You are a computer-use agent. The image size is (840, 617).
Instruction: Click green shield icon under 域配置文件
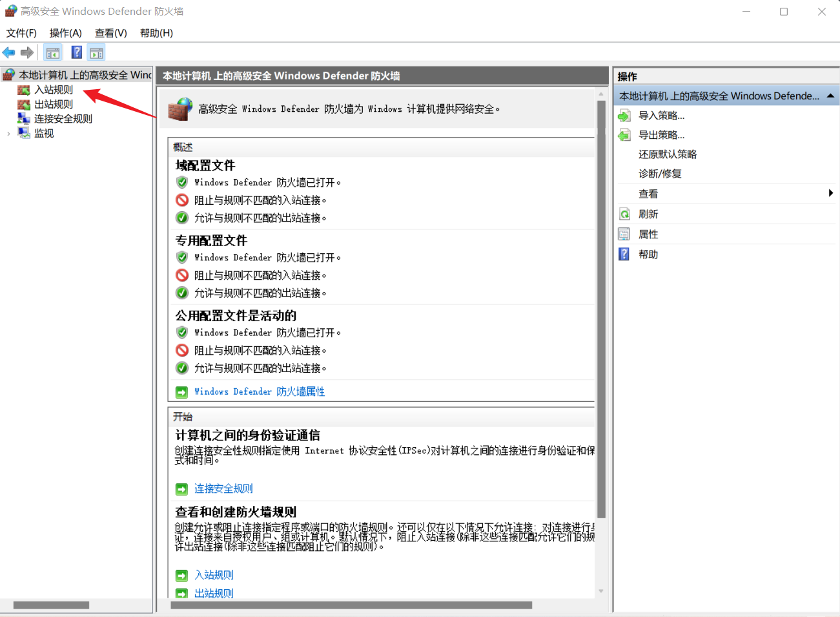tap(182, 182)
